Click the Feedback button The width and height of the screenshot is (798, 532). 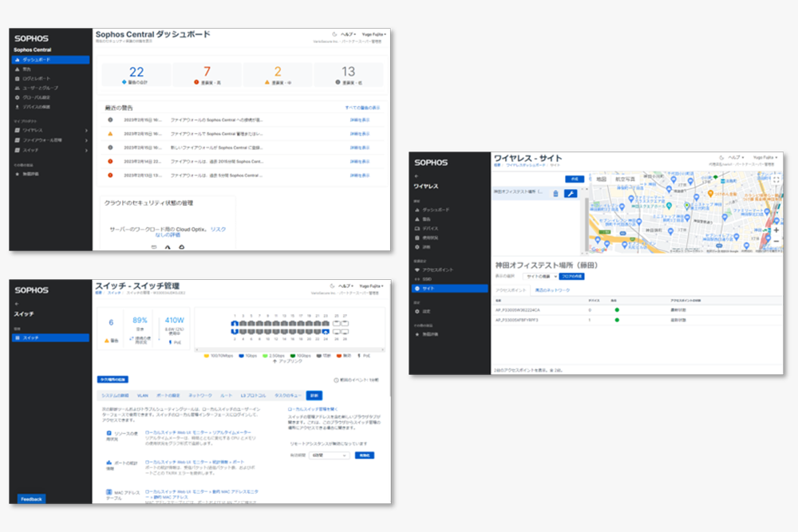[31, 499]
